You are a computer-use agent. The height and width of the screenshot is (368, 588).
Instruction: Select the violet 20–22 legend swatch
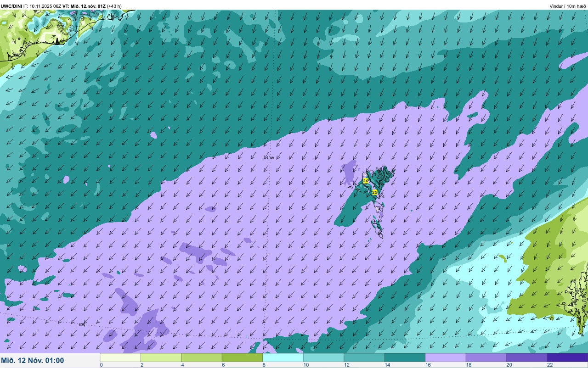(527, 357)
